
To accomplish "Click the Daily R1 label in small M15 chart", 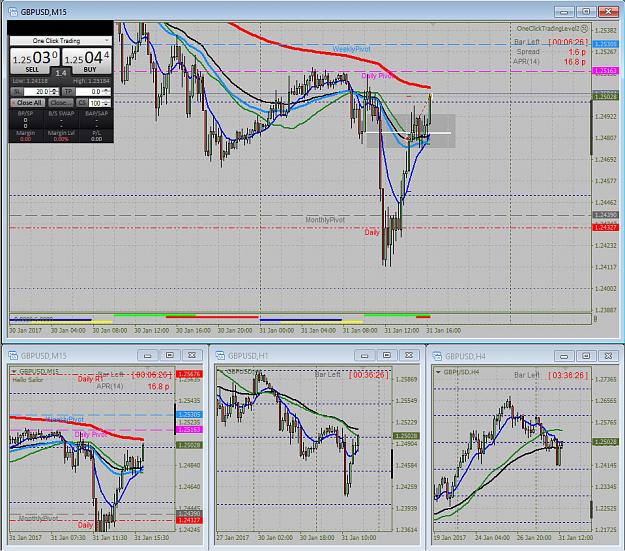I will pyautogui.click(x=90, y=379).
